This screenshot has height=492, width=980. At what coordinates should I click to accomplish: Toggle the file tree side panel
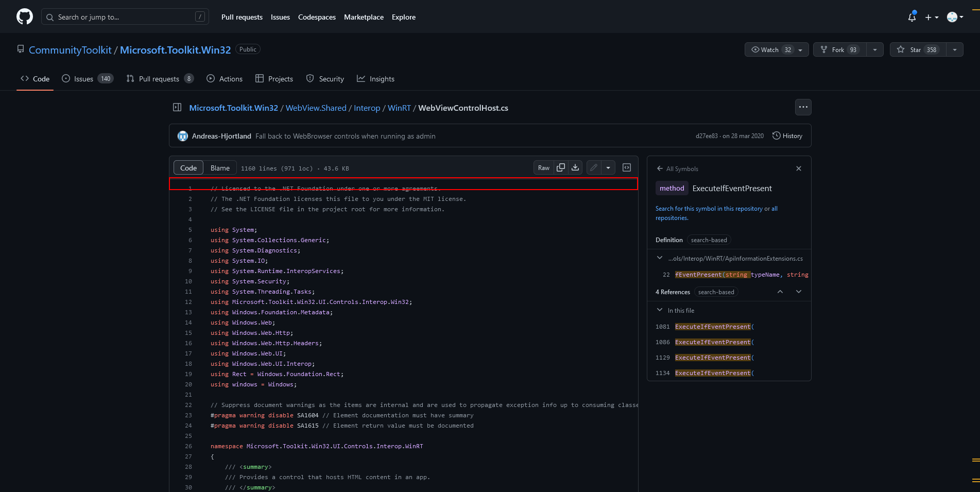pos(177,107)
